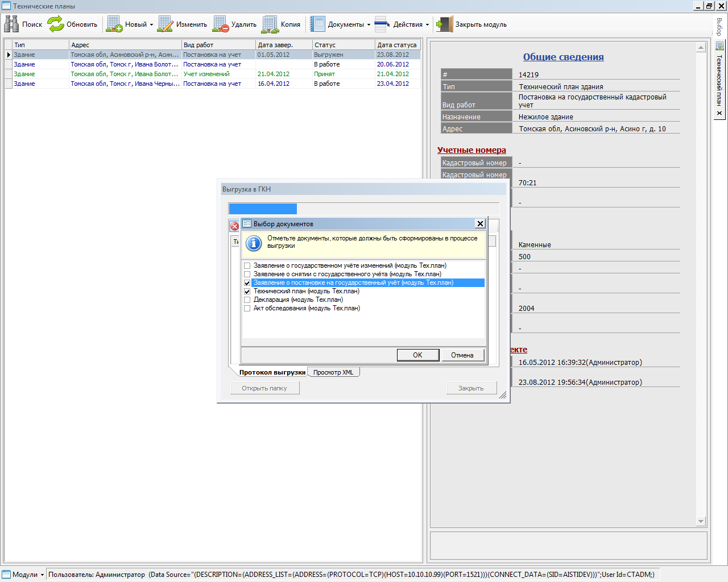Image resolution: width=728 pixels, height=582 pixels.
Task: Open the Технический план side tab
Action: coord(719,80)
